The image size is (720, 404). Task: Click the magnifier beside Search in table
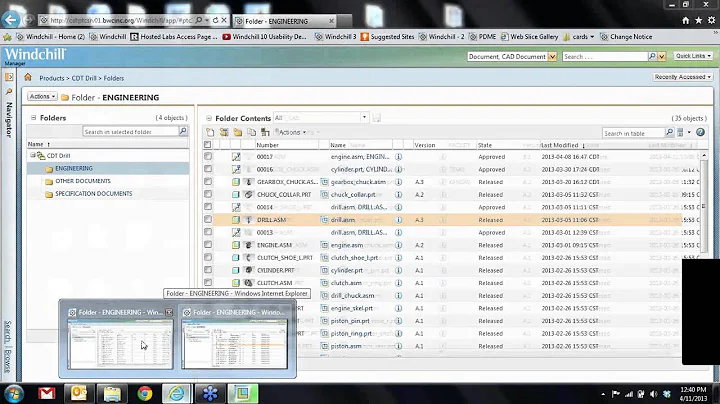[669, 133]
